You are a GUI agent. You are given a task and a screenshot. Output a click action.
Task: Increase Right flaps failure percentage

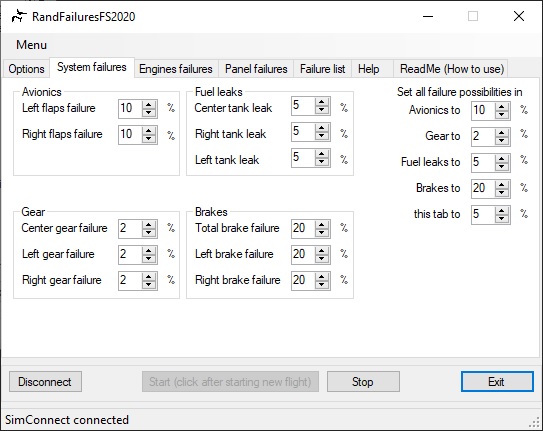point(149,131)
